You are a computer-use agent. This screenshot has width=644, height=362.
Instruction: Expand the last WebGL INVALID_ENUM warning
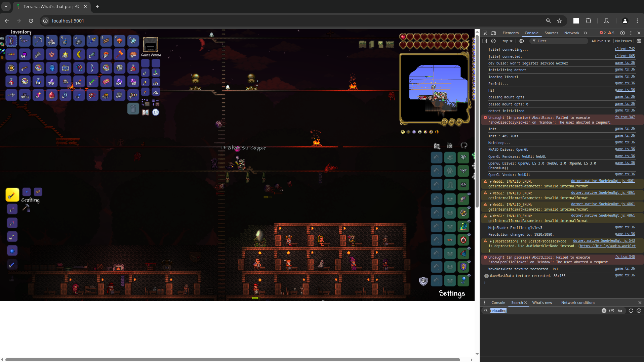(x=491, y=216)
